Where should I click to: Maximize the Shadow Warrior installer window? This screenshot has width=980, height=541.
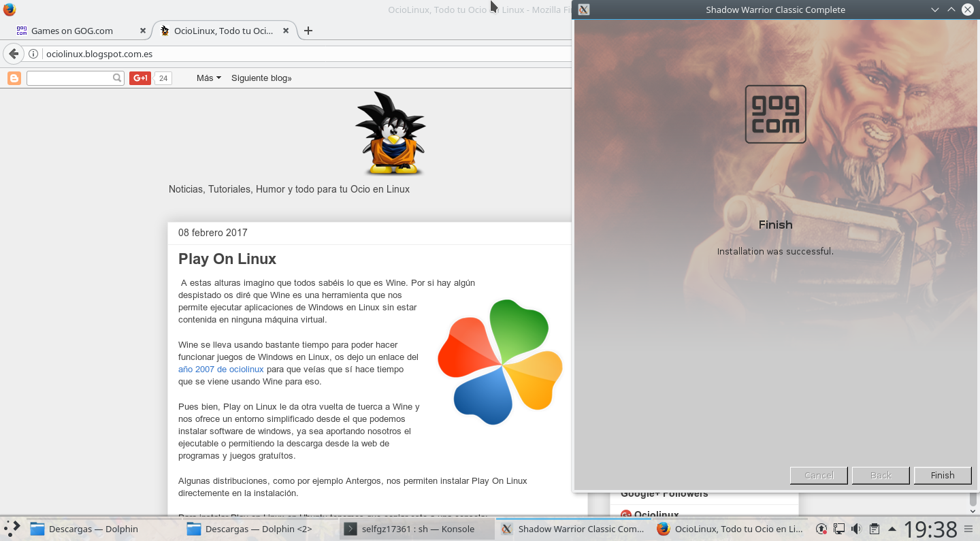point(951,10)
